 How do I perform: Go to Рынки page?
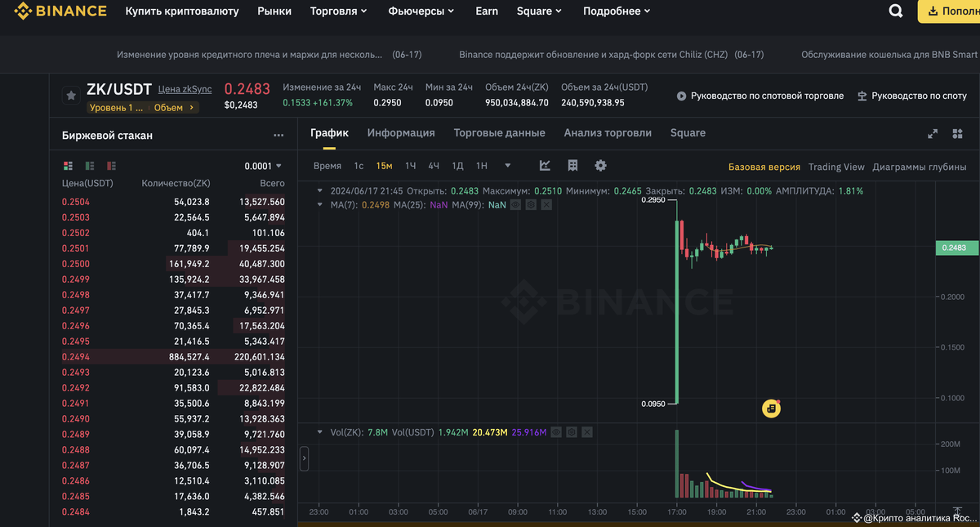(x=274, y=11)
